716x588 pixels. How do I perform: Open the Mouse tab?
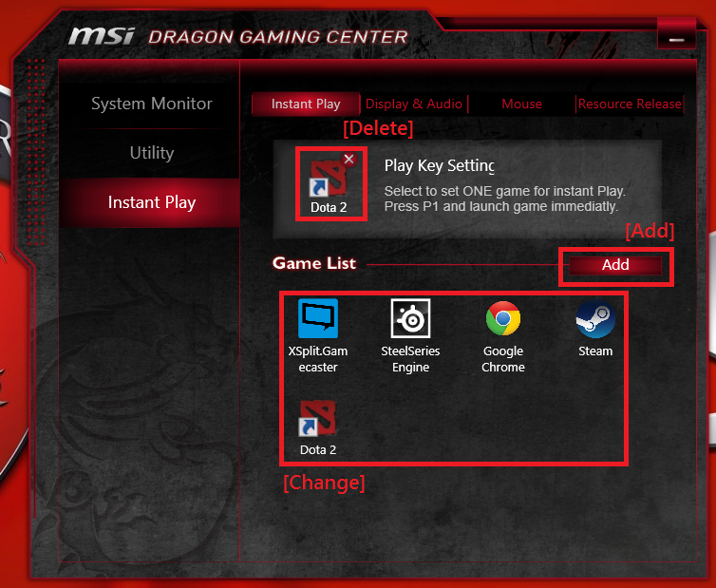click(x=521, y=104)
